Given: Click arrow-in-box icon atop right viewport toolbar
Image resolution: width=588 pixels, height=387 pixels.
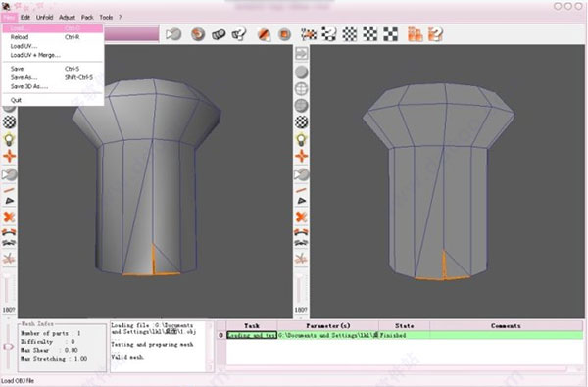Looking at the screenshot, I should (x=302, y=53).
